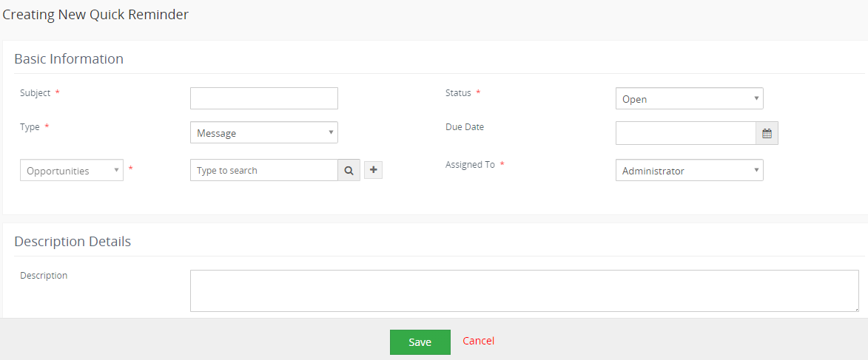
Task: Expand the Assigned To Administrator dropdown
Action: (x=689, y=171)
